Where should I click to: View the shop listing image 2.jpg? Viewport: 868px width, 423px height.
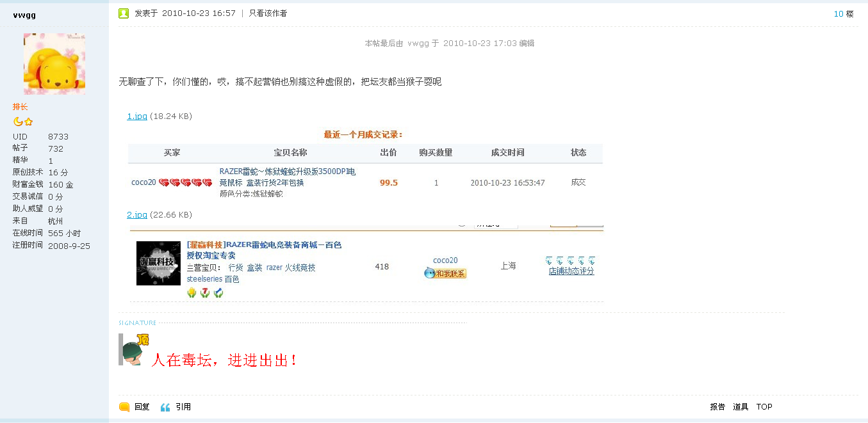[366, 262]
